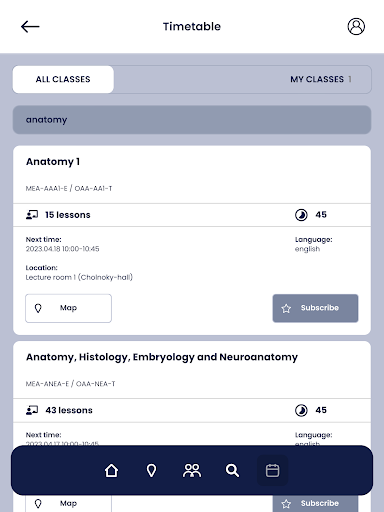
Task: Go back using the arrow icon
Action: point(30,27)
